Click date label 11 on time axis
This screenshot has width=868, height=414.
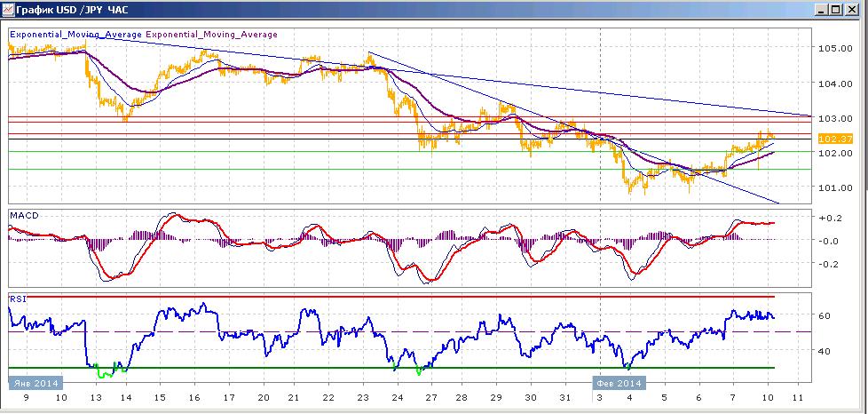[x=798, y=398]
